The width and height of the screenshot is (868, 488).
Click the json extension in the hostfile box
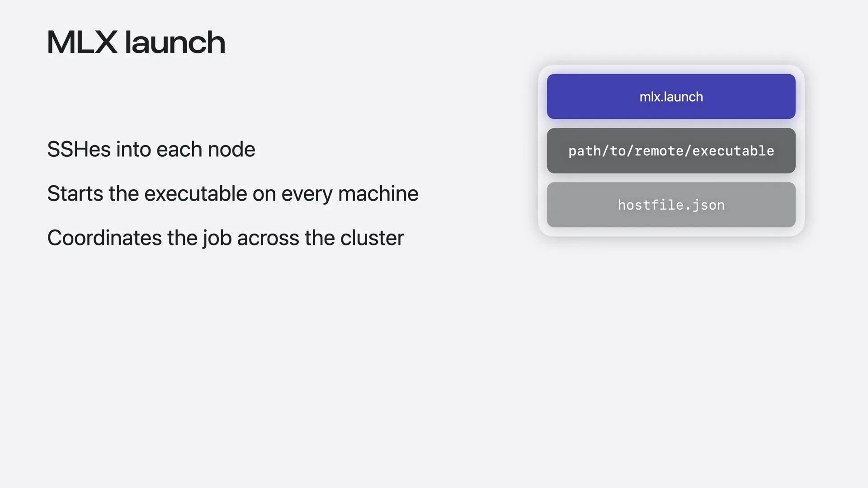[708, 205]
